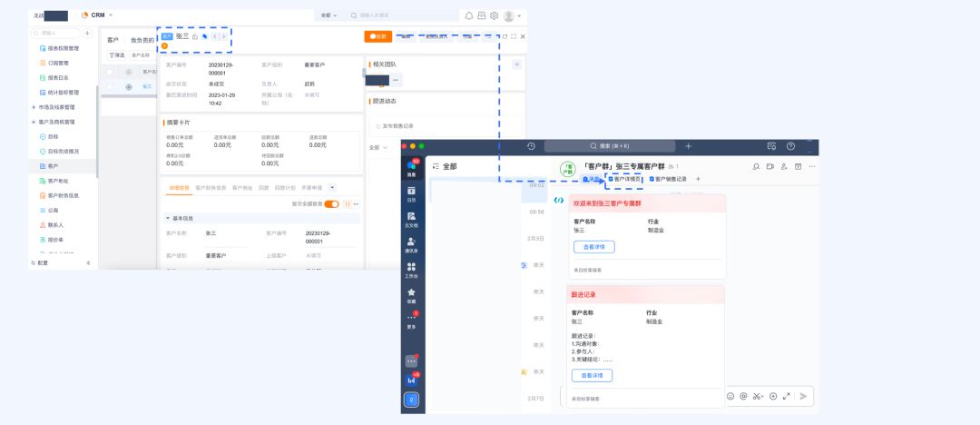Open the inbox tray icon in CRM header
The width and height of the screenshot is (980, 425).
481,15
